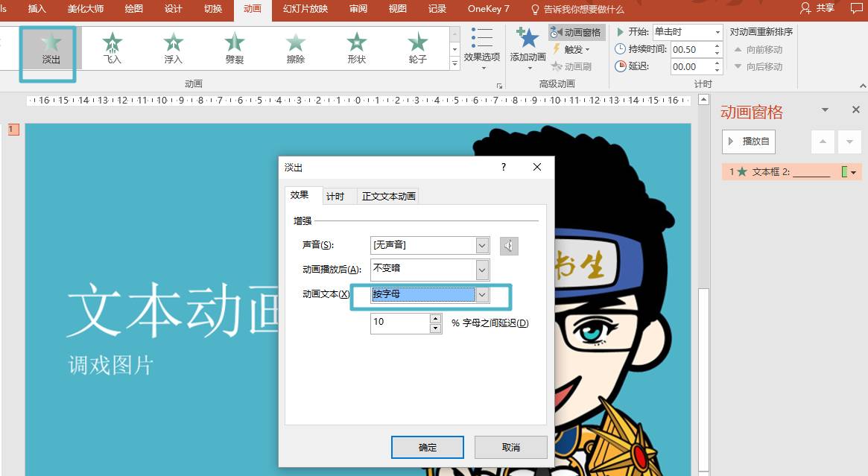This screenshot has width=868, height=476.
Task: Select the 轮子 wheel animation effect
Action: [x=417, y=48]
